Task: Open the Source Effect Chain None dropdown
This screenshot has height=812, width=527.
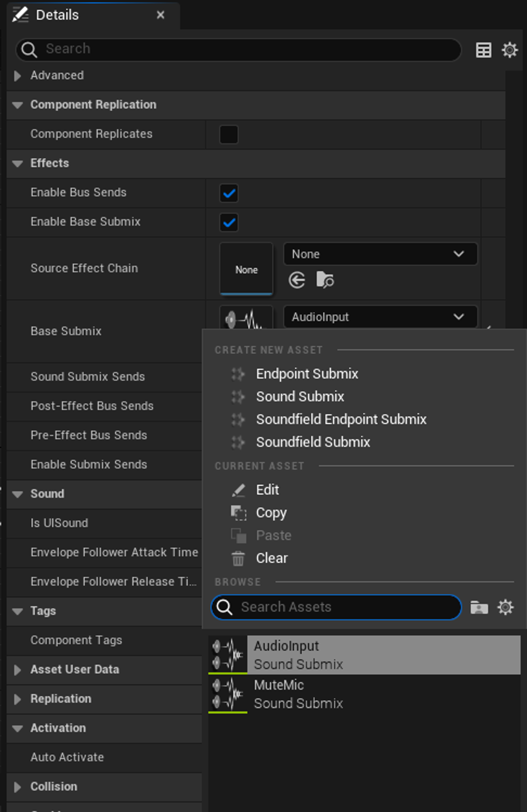Action: (x=380, y=254)
